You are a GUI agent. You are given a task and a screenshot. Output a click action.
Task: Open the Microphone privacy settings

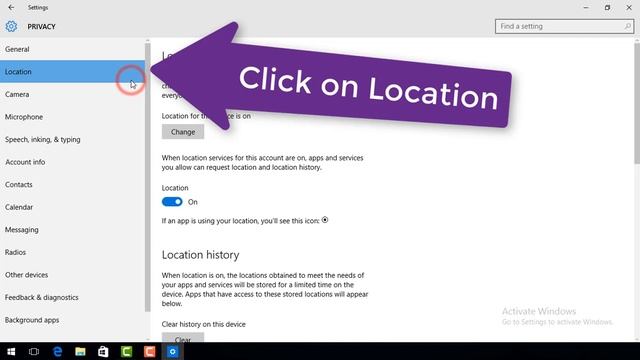(72, 117)
